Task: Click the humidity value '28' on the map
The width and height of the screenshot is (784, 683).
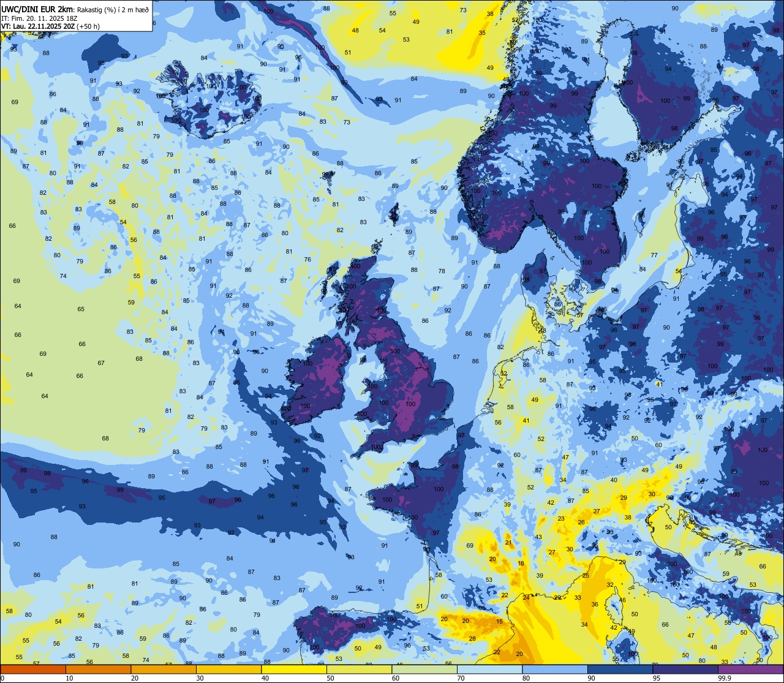Action: pos(472,638)
